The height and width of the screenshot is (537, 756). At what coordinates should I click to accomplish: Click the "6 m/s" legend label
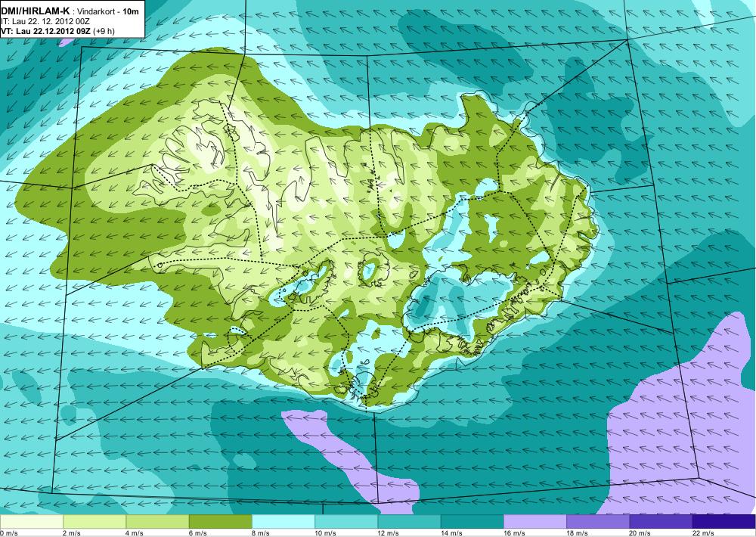[x=197, y=533]
